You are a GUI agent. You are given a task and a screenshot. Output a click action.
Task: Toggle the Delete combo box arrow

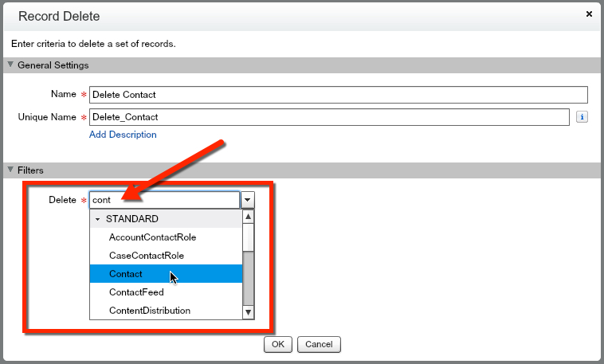[x=248, y=200]
